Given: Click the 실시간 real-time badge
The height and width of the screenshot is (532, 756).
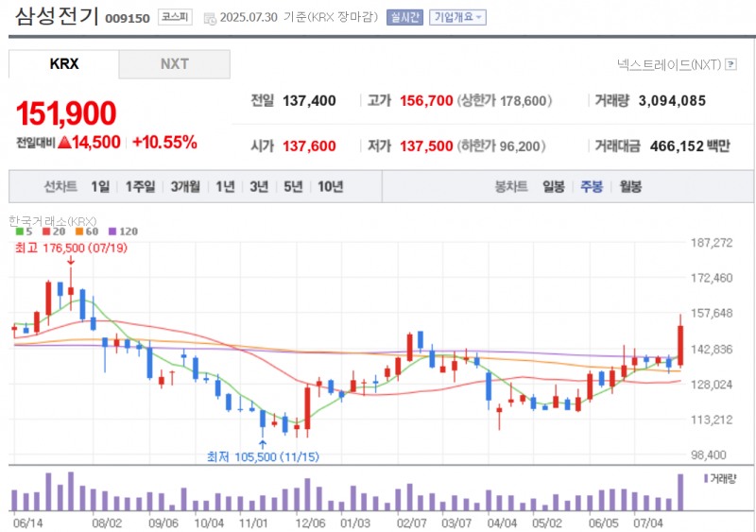Looking at the screenshot, I should click(x=405, y=17).
